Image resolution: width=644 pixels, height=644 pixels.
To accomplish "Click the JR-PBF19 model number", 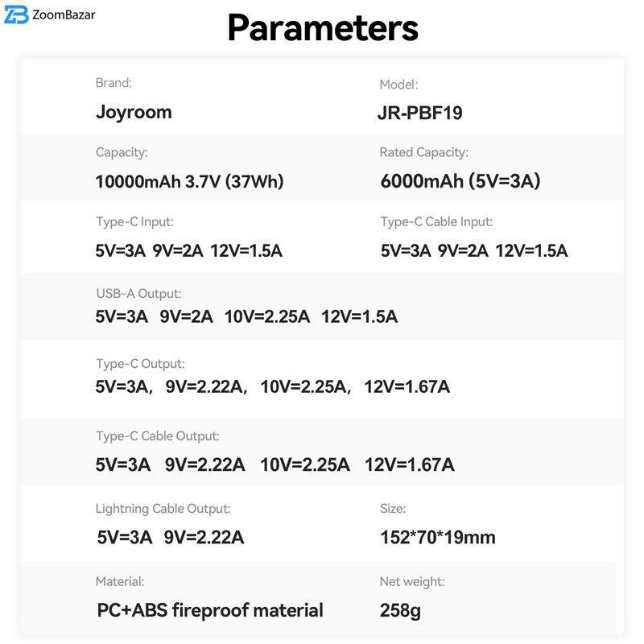I will point(419,113).
